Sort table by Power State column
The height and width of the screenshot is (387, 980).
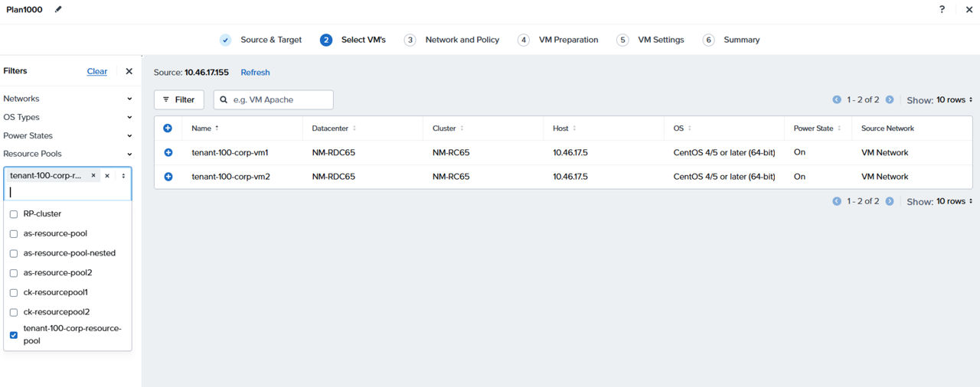pyautogui.click(x=818, y=128)
